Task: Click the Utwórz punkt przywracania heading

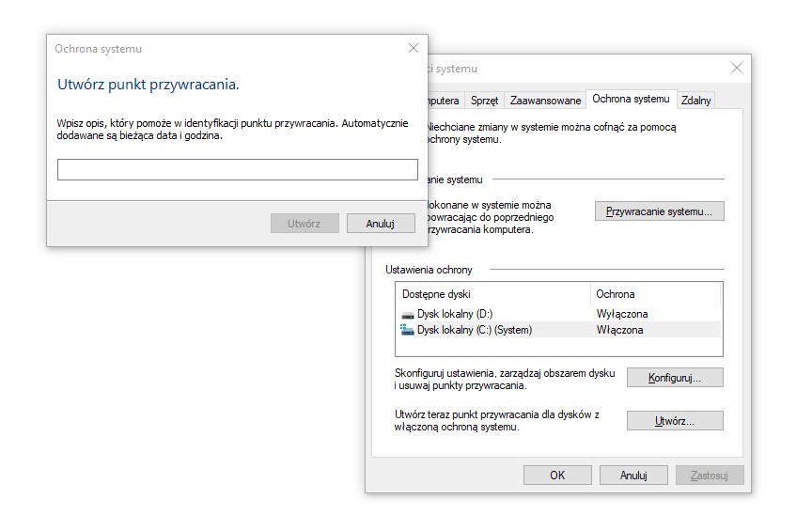Action: [148, 85]
